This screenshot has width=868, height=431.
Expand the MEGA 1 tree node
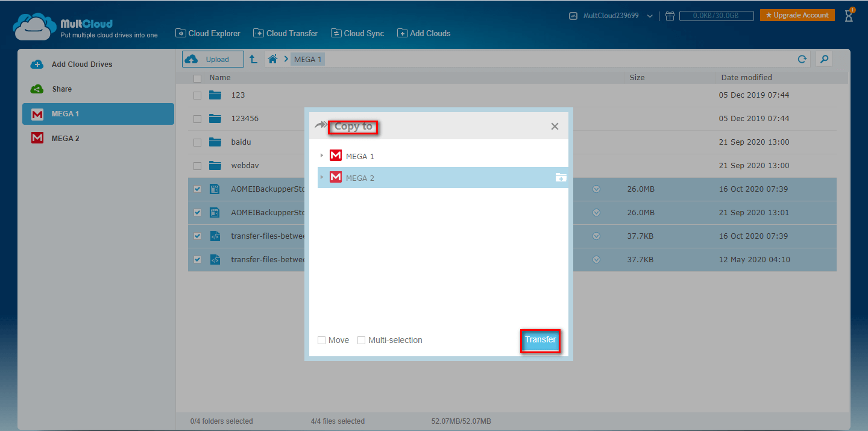click(x=322, y=156)
